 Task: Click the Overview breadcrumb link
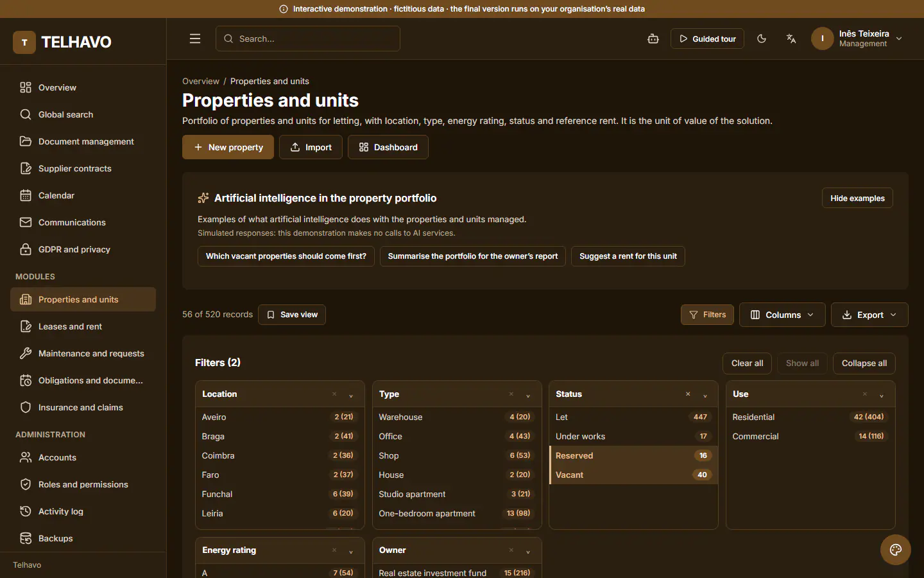click(x=201, y=81)
